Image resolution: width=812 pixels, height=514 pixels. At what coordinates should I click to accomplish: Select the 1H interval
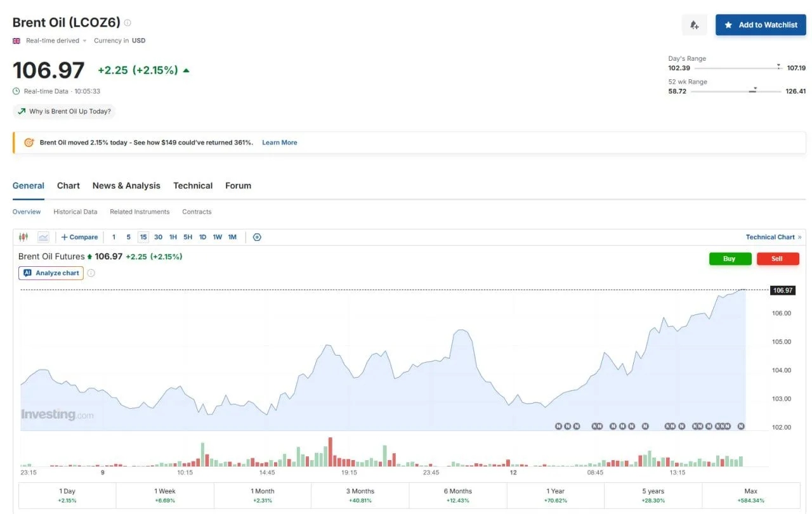point(173,237)
